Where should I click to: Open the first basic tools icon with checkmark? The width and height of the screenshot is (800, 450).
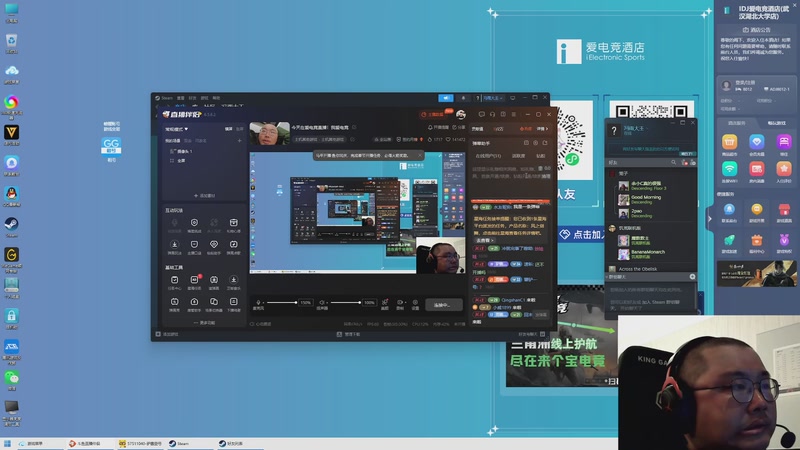tap(174, 280)
